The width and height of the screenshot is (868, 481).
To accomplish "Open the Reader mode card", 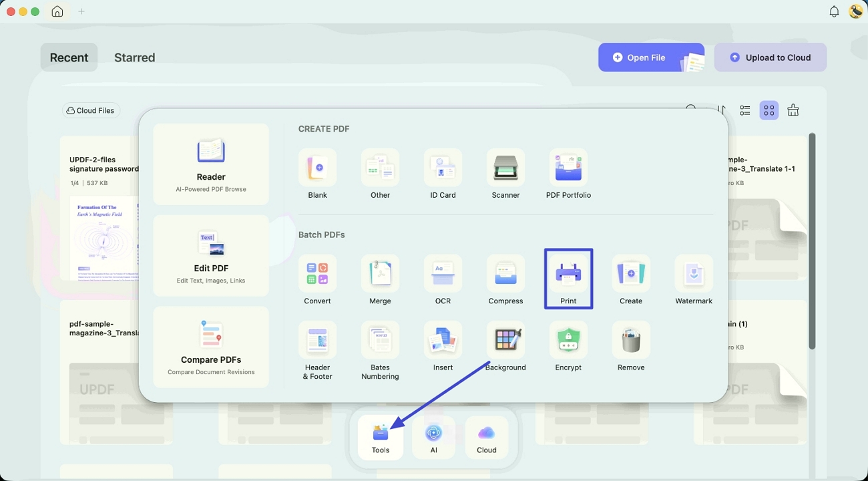I will point(211,164).
